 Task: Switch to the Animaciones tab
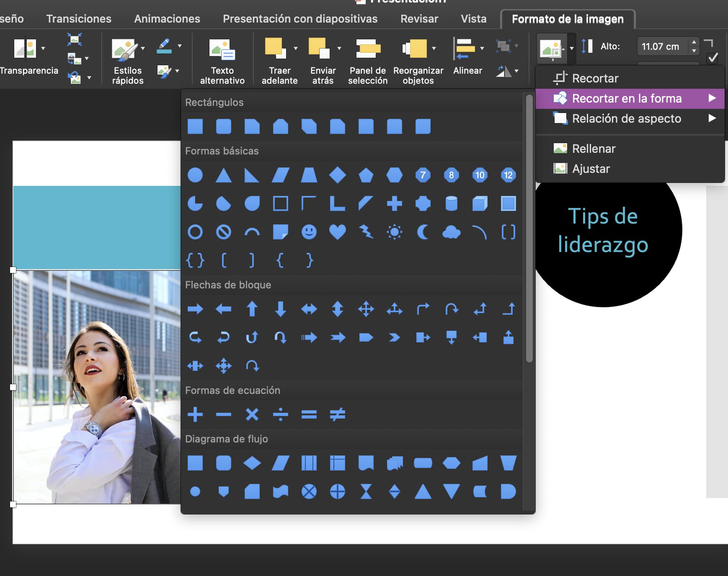[x=166, y=18]
